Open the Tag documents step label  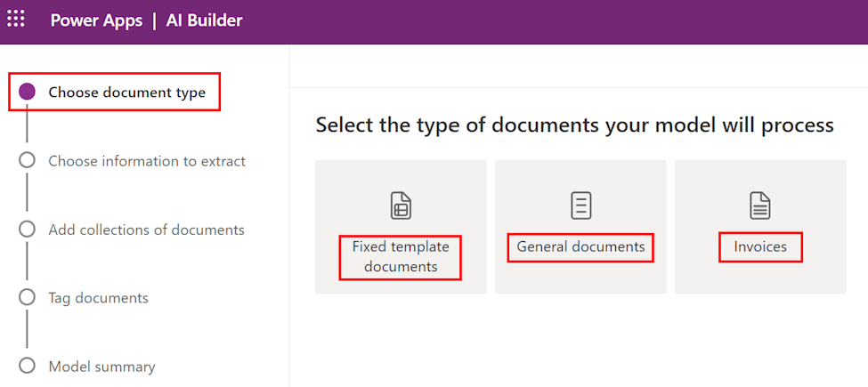98,298
